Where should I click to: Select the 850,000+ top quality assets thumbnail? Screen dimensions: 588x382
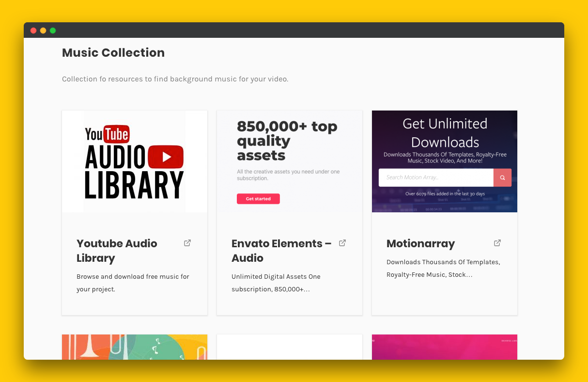coord(290,161)
